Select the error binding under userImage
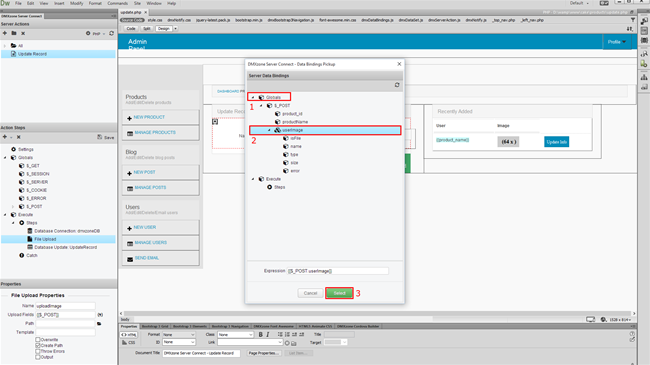 pos(295,171)
